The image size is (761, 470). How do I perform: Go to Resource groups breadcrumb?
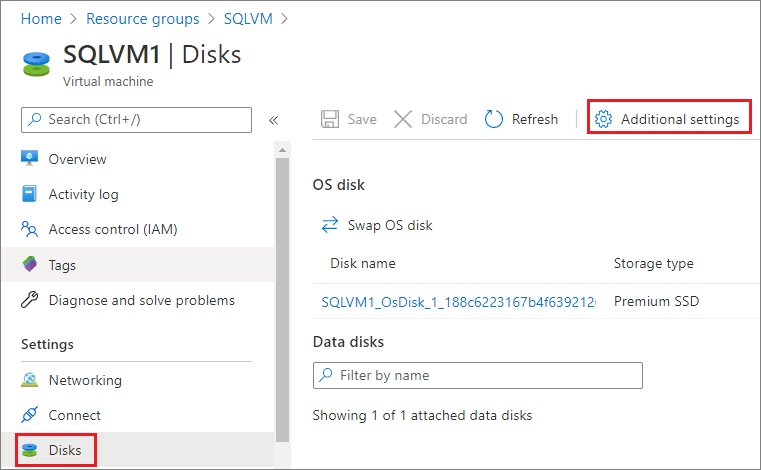point(142,19)
